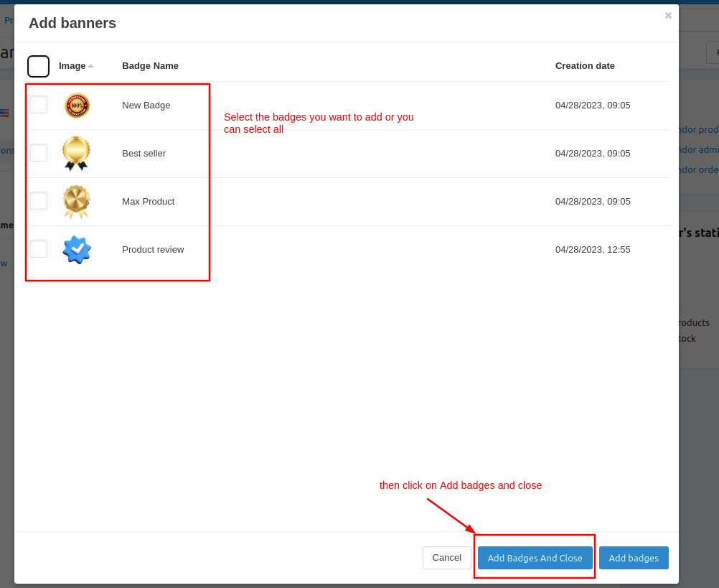Sort by the Image column arrow

click(91, 66)
